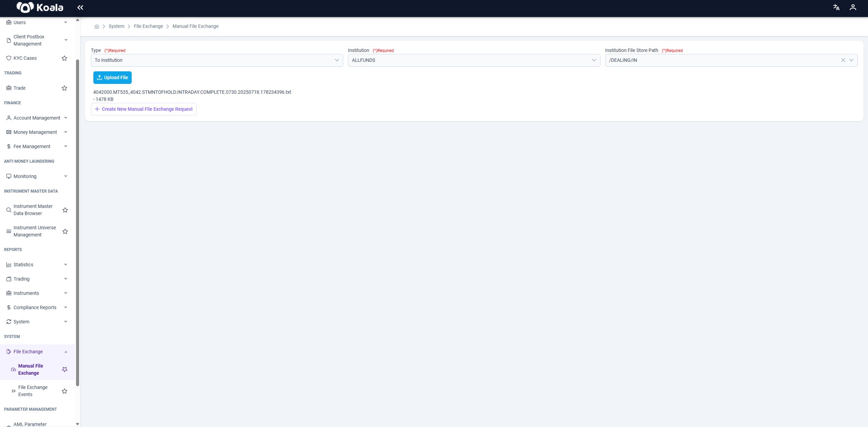Favorite KYC Cases with its star

pos(64,58)
